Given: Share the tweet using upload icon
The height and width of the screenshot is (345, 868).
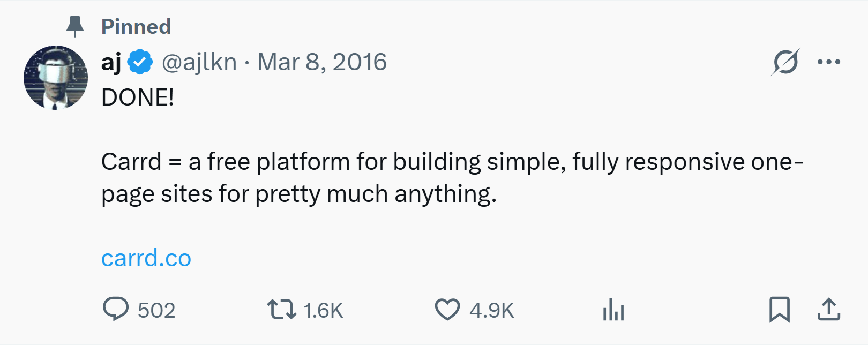Looking at the screenshot, I should pos(828,309).
